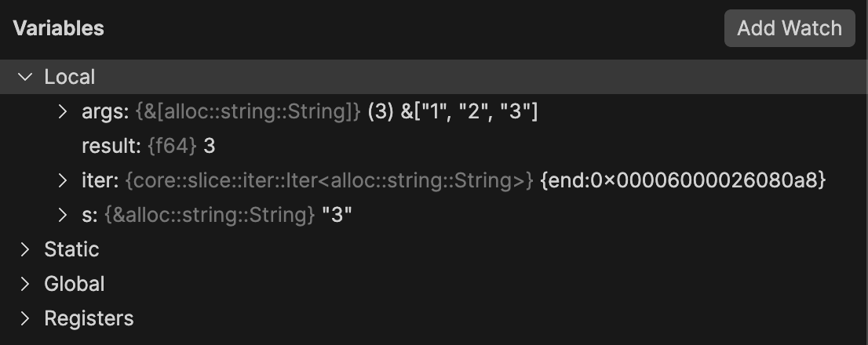Select the iter variable name
This screenshot has height=345, width=868.
[x=100, y=180]
